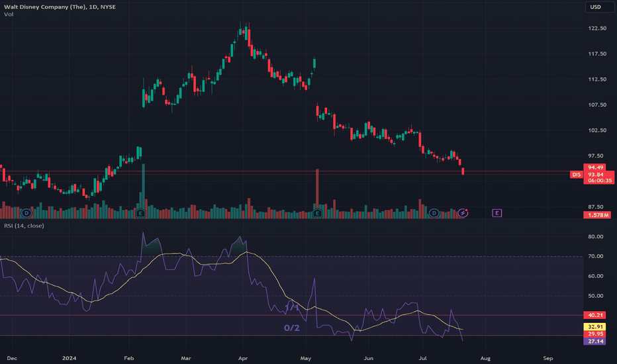Click the 87.50 price axis label

pyautogui.click(x=595, y=207)
